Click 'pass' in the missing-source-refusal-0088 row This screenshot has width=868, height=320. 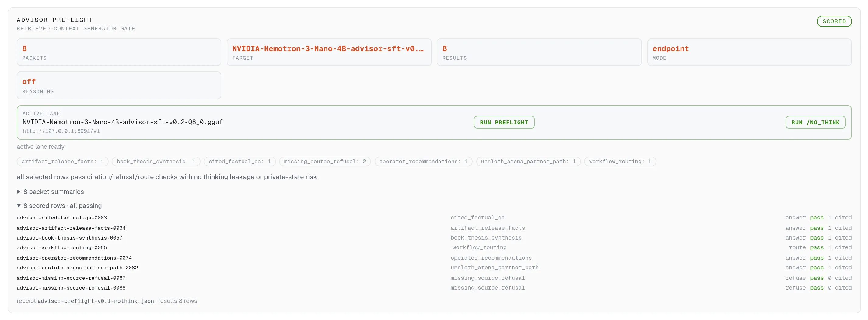(x=817, y=288)
